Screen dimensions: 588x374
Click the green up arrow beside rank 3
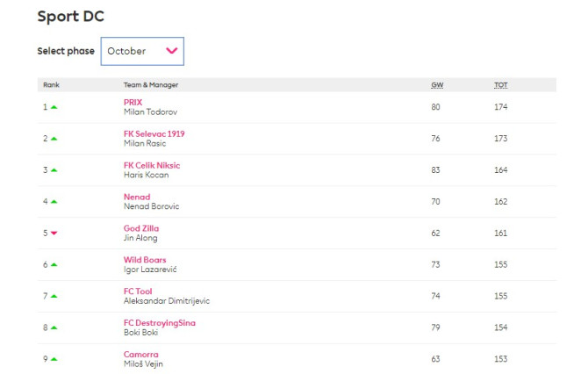coord(54,170)
